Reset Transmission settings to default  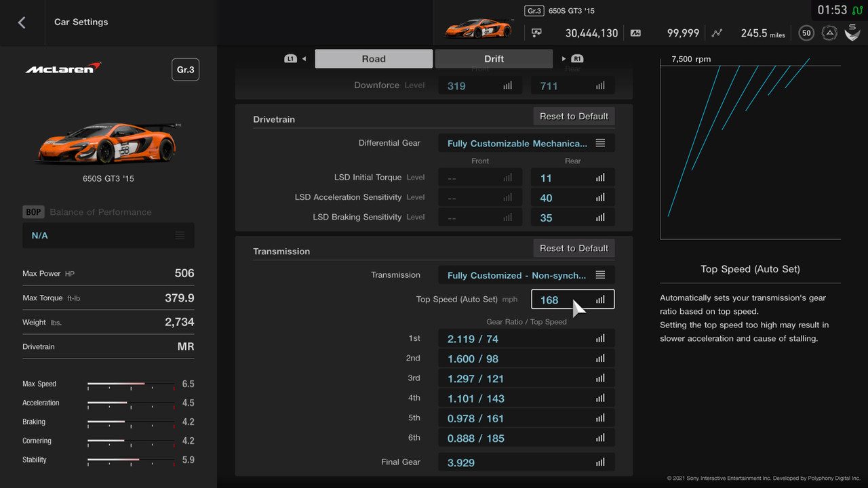[574, 248]
